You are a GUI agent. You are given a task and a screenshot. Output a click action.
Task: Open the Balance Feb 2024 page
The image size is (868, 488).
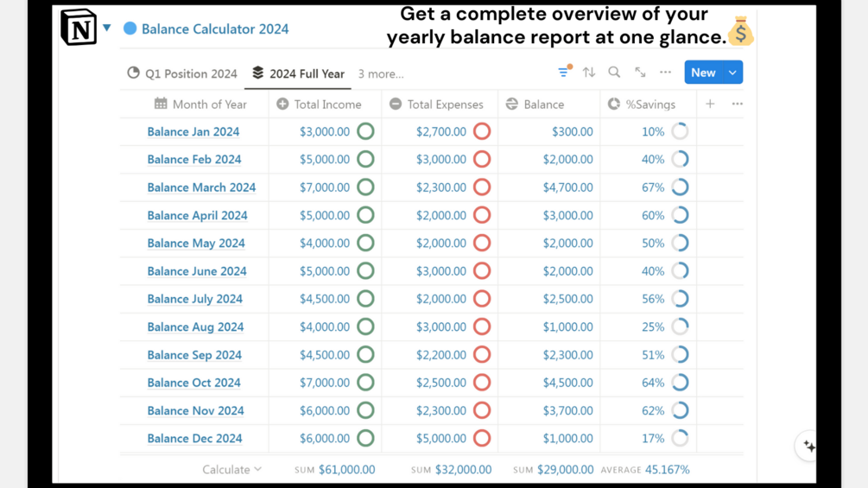pos(194,159)
